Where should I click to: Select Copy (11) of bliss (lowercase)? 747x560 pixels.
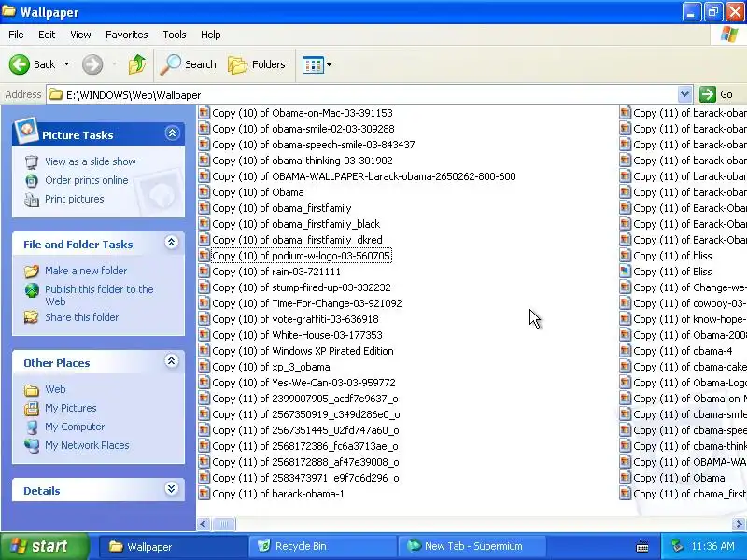click(672, 256)
